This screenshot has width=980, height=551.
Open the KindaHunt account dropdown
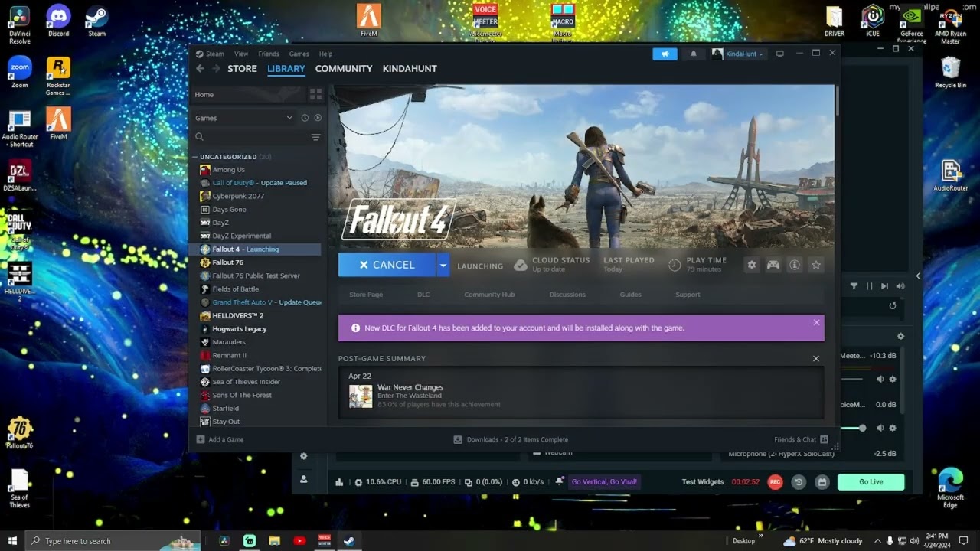(x=738, y=54)
